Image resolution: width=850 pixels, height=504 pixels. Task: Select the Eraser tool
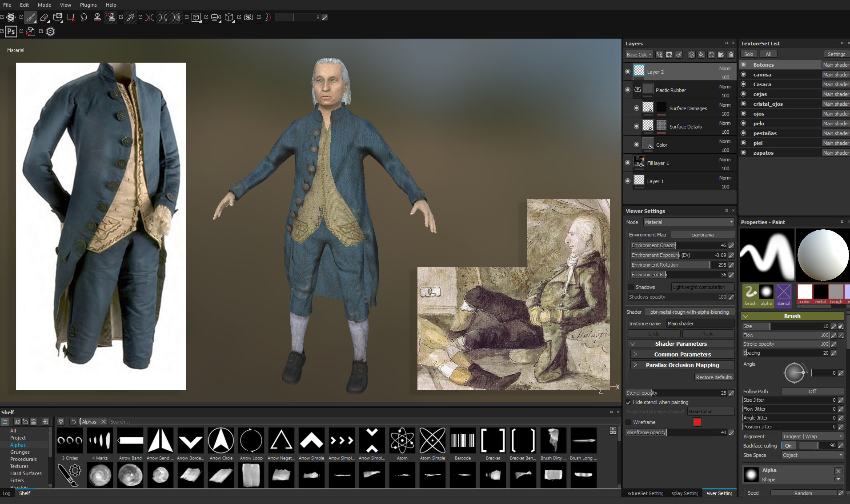coord(44,18)
